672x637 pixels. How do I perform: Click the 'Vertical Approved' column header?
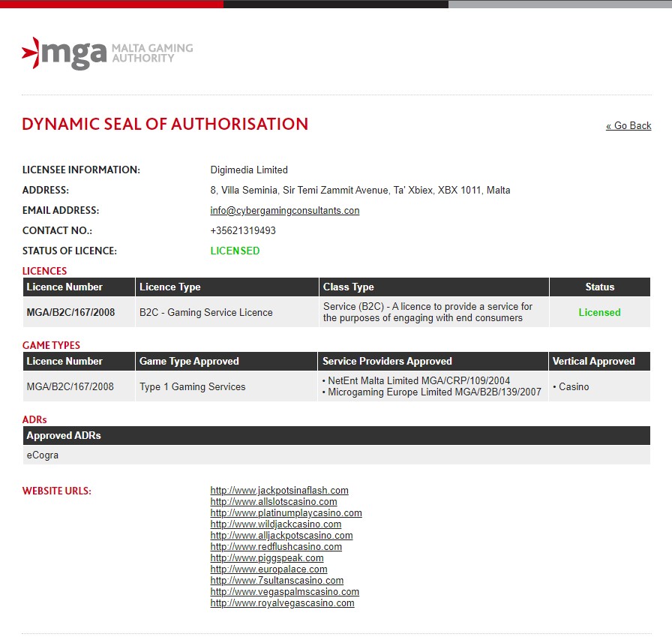point(599,362)
